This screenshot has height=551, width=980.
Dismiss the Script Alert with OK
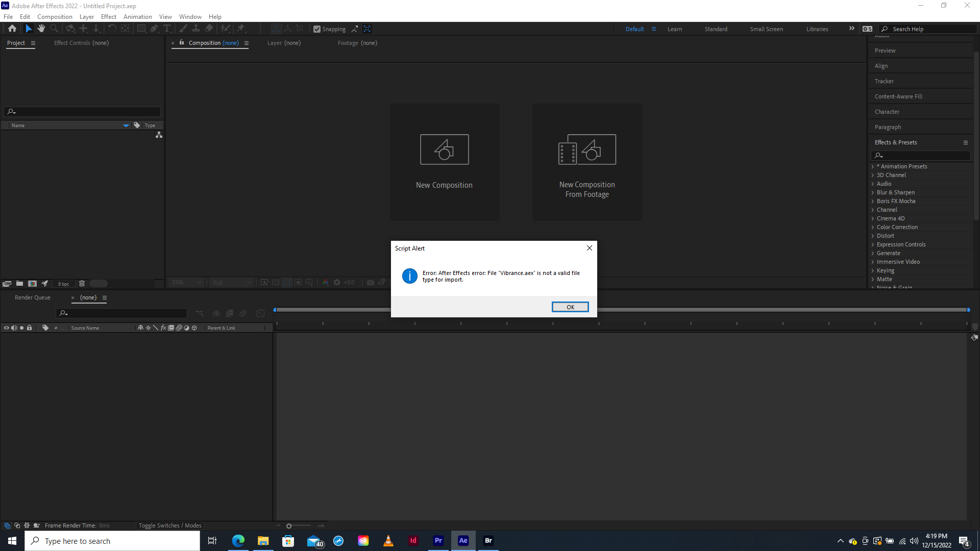(570, 307)
